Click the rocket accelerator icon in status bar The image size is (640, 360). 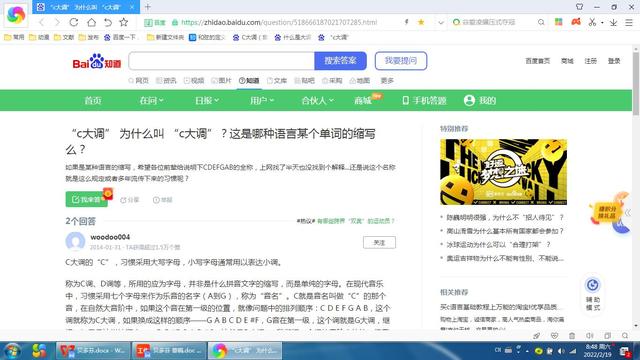tap(536, 336)
